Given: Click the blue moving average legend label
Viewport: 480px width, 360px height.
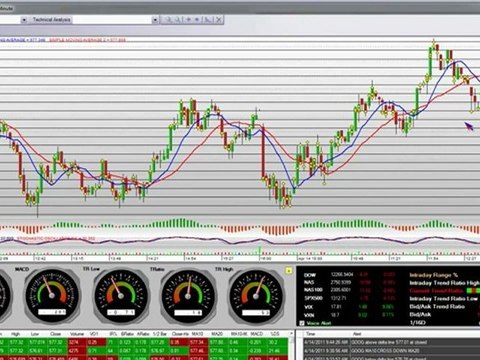Looking at the screenshot, I should [x=23, y=40].
